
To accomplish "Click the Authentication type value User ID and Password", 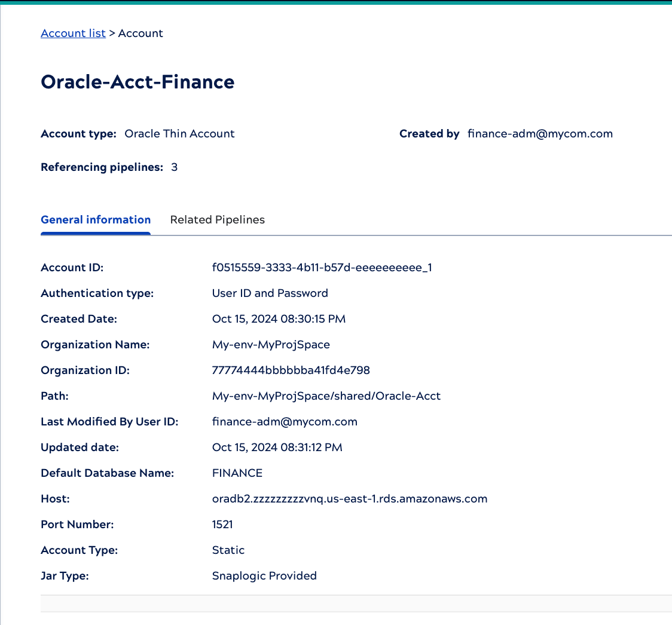I will (270, 293).
